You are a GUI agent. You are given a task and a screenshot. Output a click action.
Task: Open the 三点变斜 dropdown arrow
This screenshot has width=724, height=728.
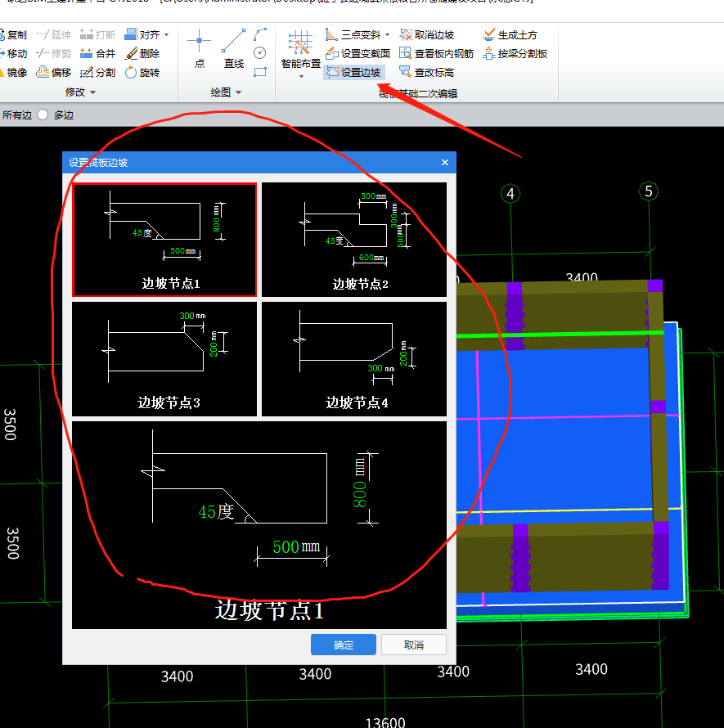coord(387,35)
